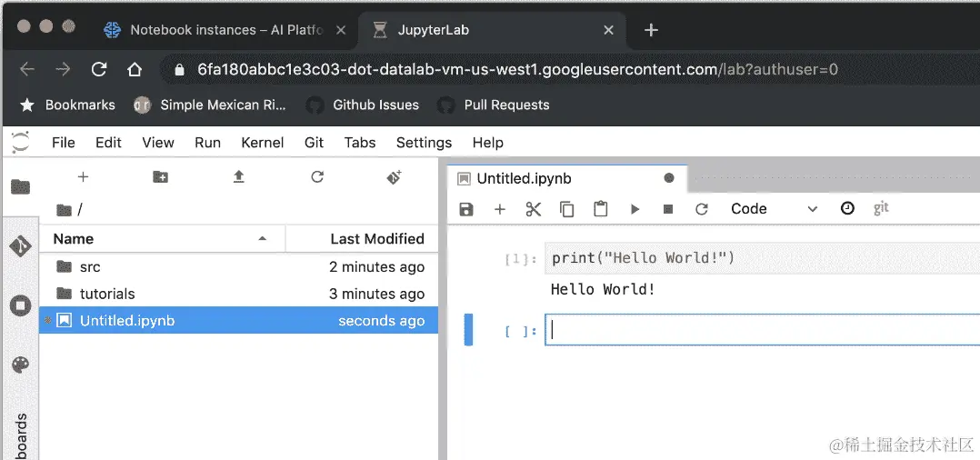
Task: Open the Running Terminals and Kernels sidebar icon
Action: (x=20, y=305)
